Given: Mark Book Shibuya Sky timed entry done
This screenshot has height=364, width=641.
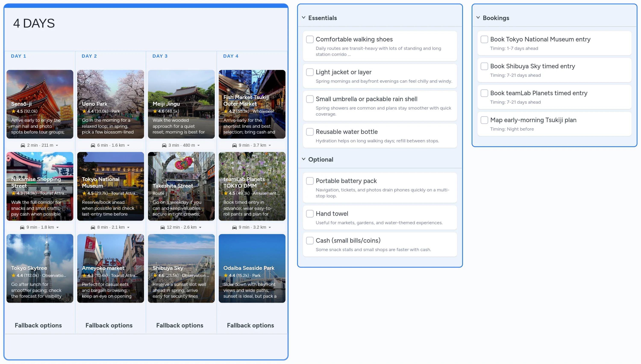Looking at the screenshot, I should coord(484,66).
